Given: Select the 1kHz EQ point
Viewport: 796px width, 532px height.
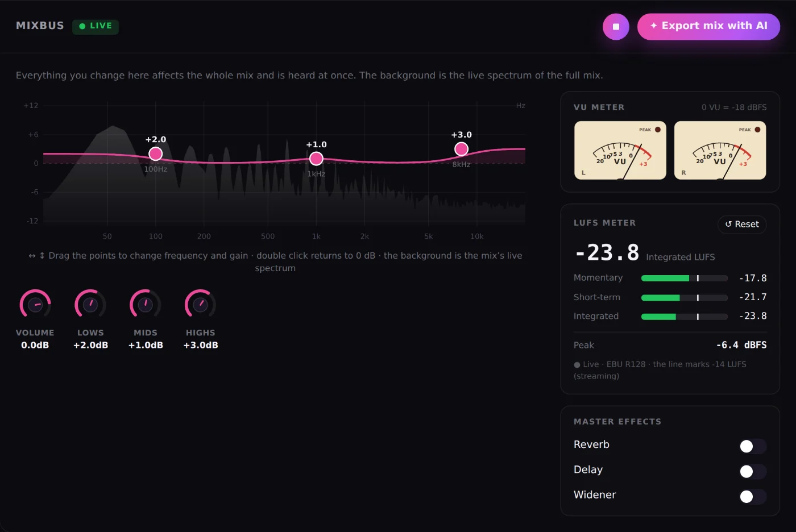Looking at the screenshot, I should click(x=317, y=159).
